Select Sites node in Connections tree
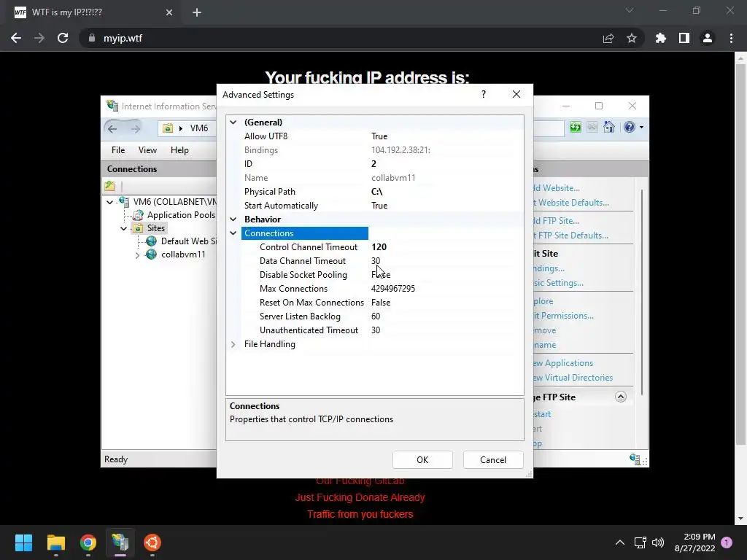The height and width of the screenshot is (560, 747). pos(156,228)
